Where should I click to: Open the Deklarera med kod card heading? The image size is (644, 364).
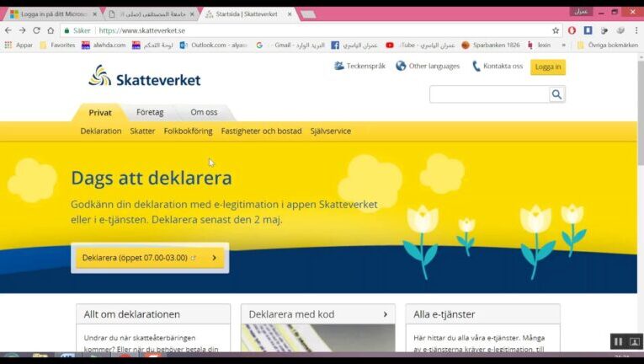point(291,314)
